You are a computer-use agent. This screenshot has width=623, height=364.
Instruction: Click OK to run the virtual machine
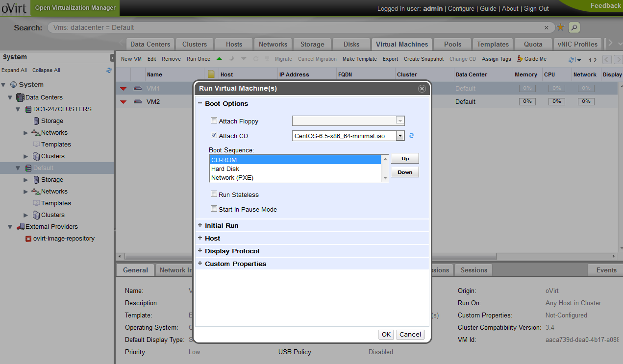point(386,334)
